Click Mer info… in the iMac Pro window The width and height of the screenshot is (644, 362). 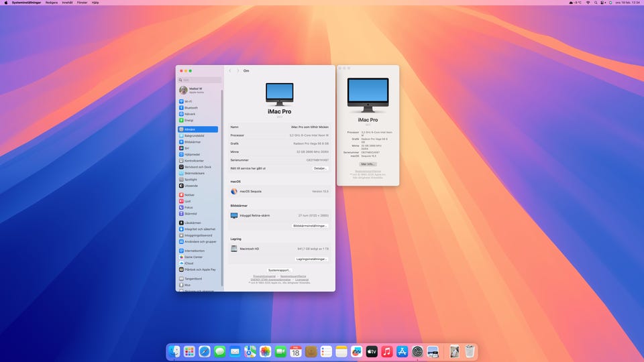(x=368, y=164)
